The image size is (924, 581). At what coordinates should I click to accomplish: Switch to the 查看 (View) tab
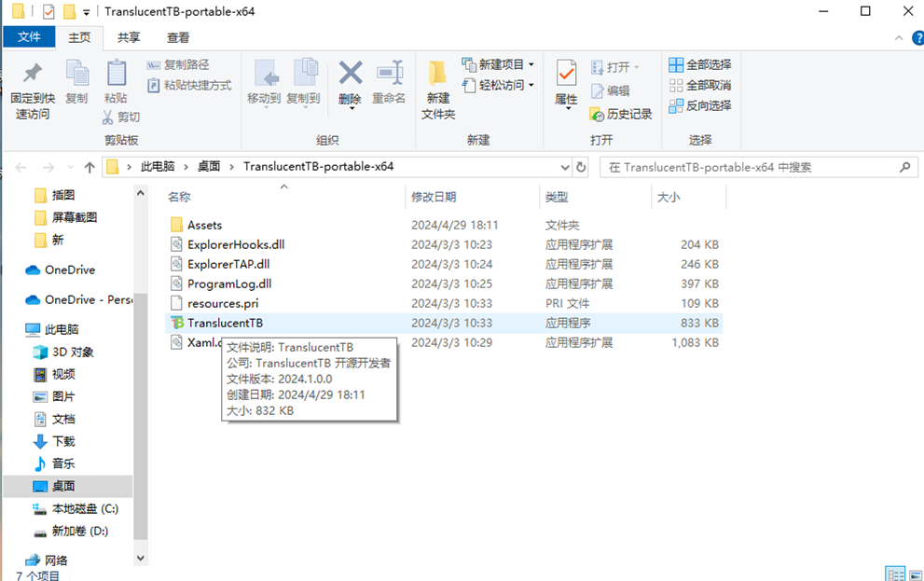[178, 37]
